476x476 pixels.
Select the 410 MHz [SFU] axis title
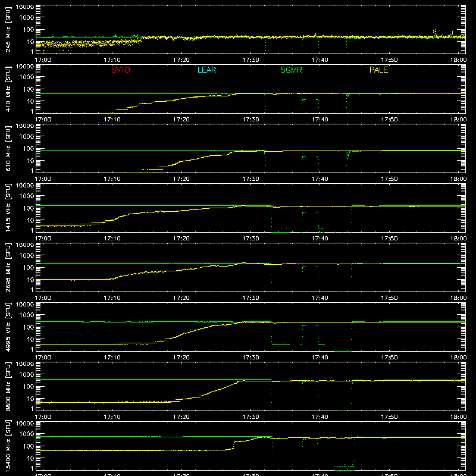coord(8,89)
